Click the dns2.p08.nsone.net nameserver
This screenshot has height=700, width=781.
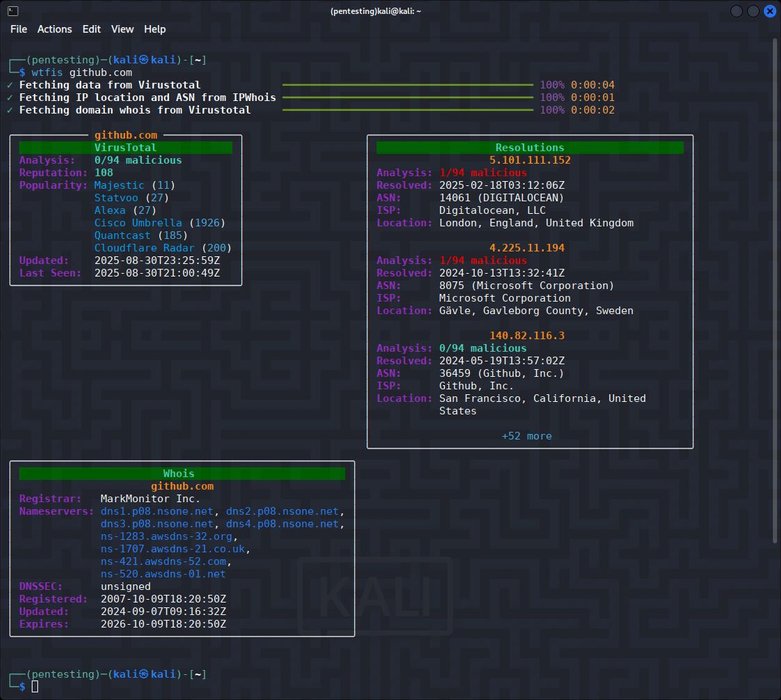point(282,511)
